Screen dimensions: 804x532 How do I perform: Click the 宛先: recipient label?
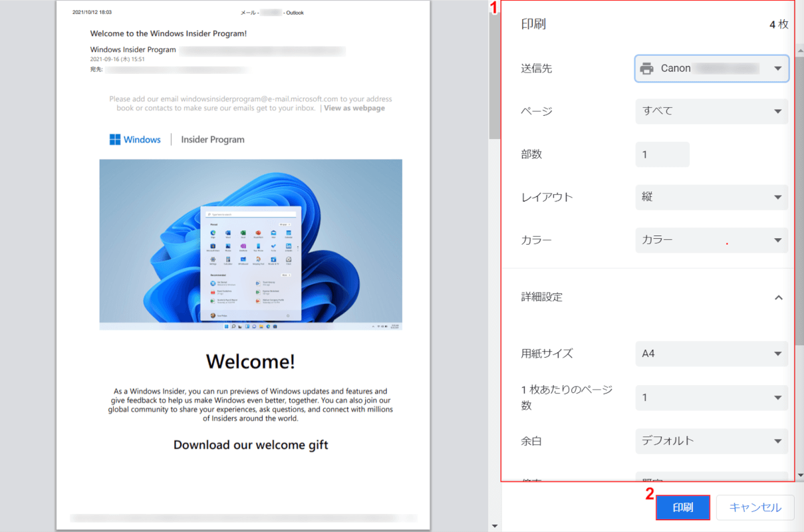click(x=96, y=69)
